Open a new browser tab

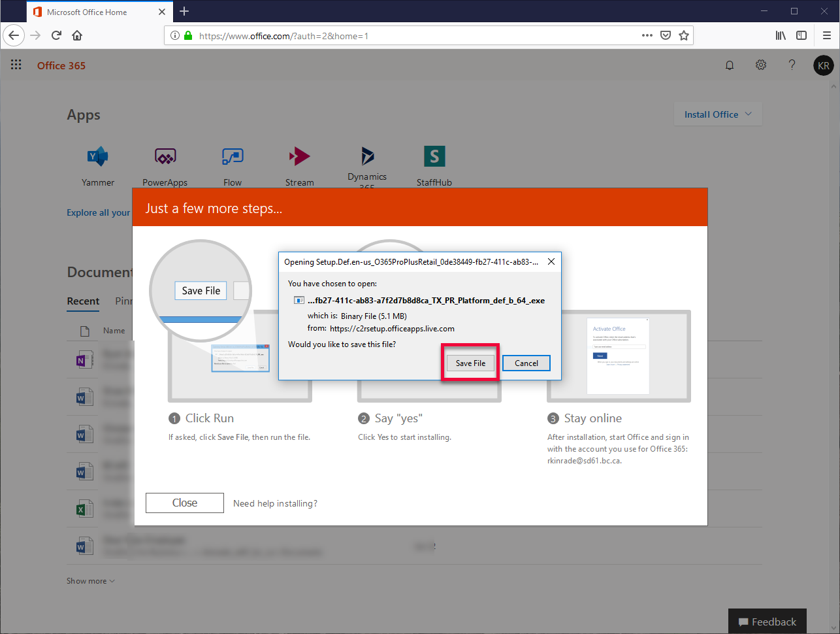(x=184, y=11)
